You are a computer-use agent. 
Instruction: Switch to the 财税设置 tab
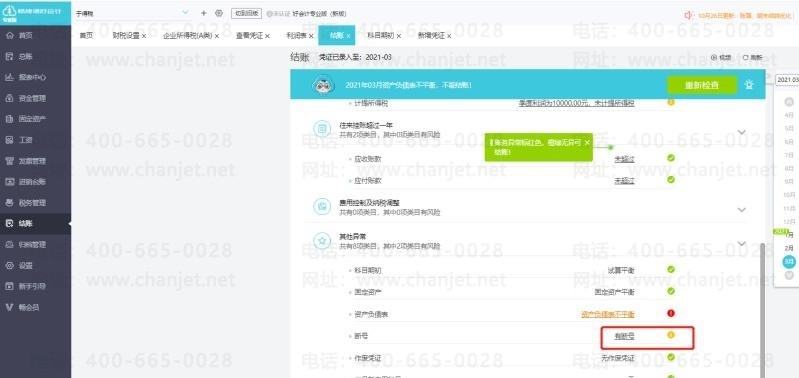point(126,36)
